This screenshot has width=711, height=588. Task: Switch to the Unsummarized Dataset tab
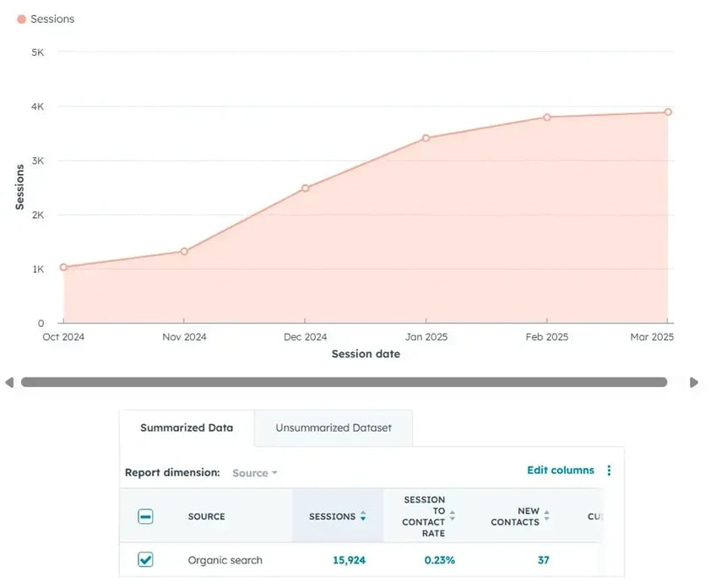tap(334, 427)
